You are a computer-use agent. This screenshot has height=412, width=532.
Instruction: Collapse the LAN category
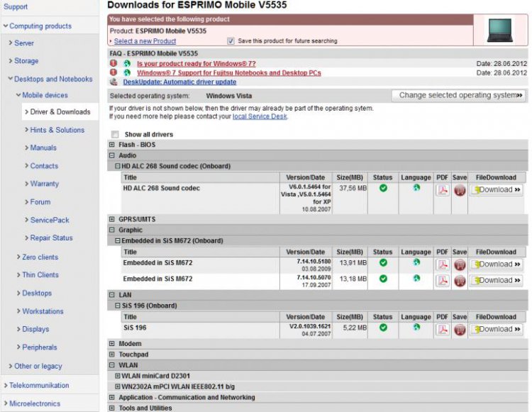coord(112,295)
